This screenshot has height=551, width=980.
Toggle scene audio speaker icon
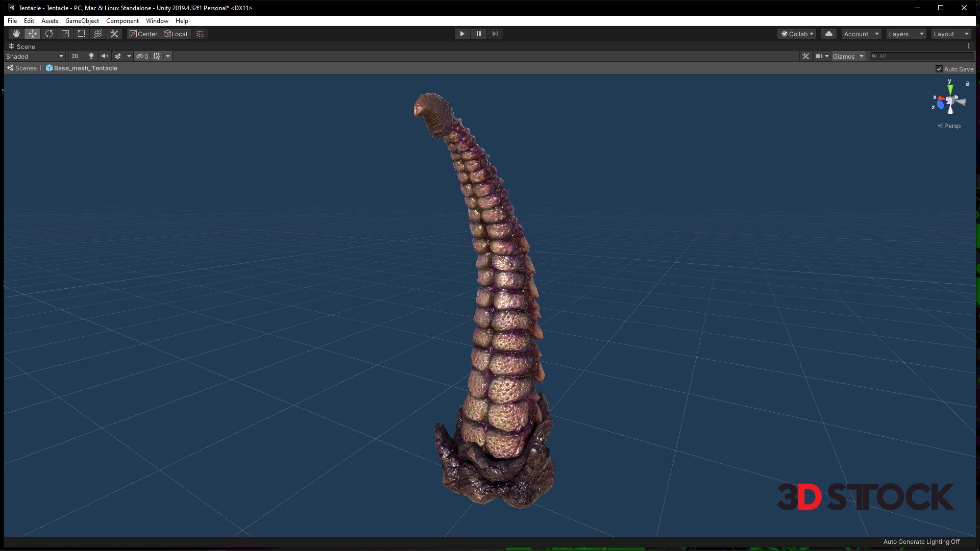(x=105, y=56)
